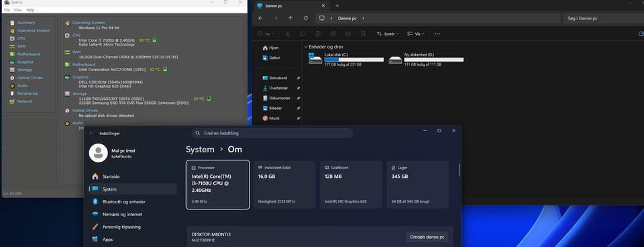Add a new tab in File Explorer
Screen dimensions: 644x247
click(x=337, y=6)
